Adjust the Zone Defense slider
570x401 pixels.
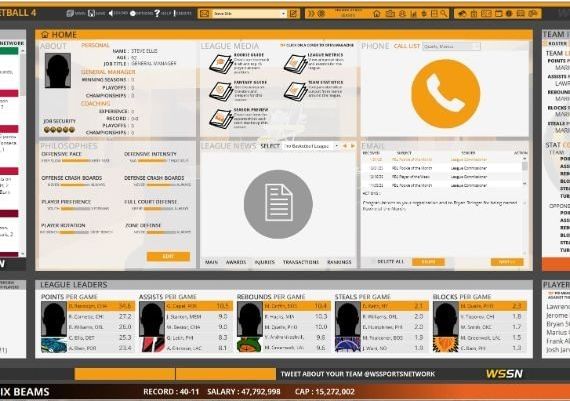(x=161, y=232)
